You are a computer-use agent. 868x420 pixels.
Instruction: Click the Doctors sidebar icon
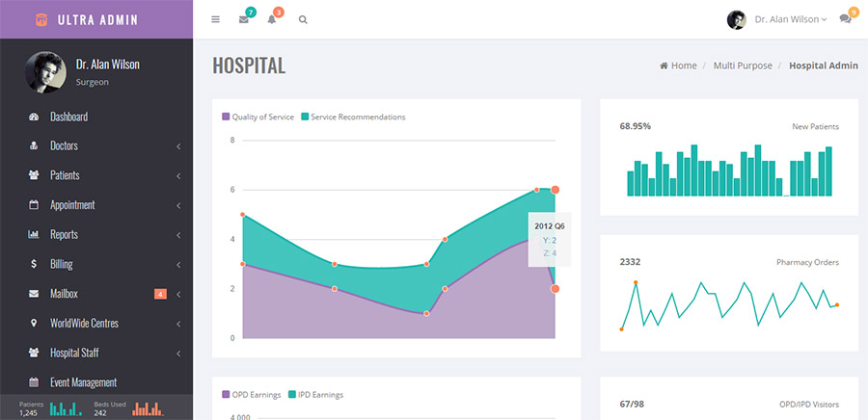tap(34, 145)
